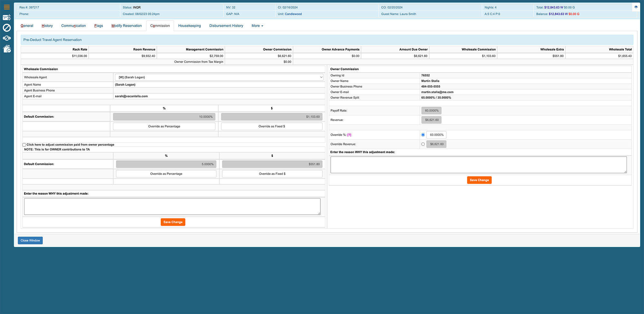Click the Owner Advance Payments value $0.00
The image size is (644, 314).
click(x=355, y=56)
